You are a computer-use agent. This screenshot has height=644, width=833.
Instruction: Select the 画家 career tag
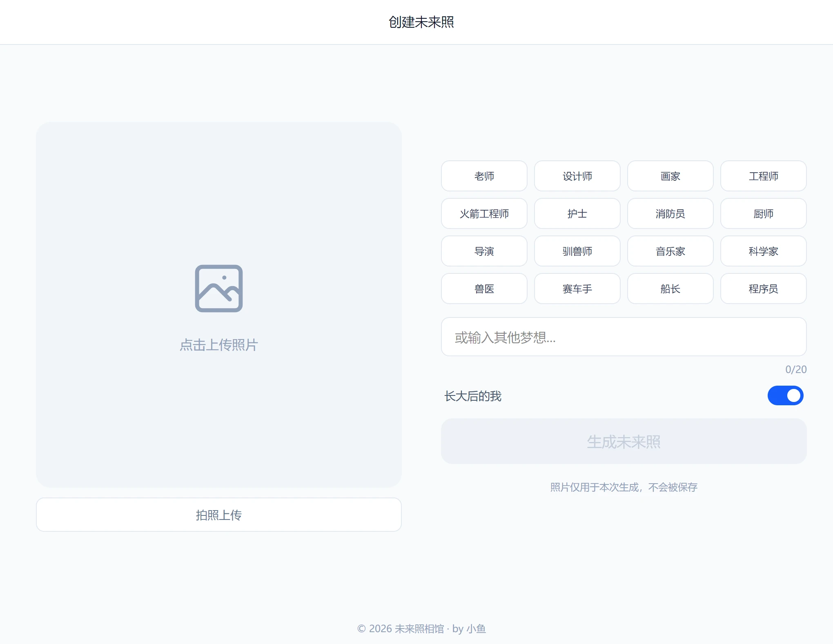coord(670,176)
